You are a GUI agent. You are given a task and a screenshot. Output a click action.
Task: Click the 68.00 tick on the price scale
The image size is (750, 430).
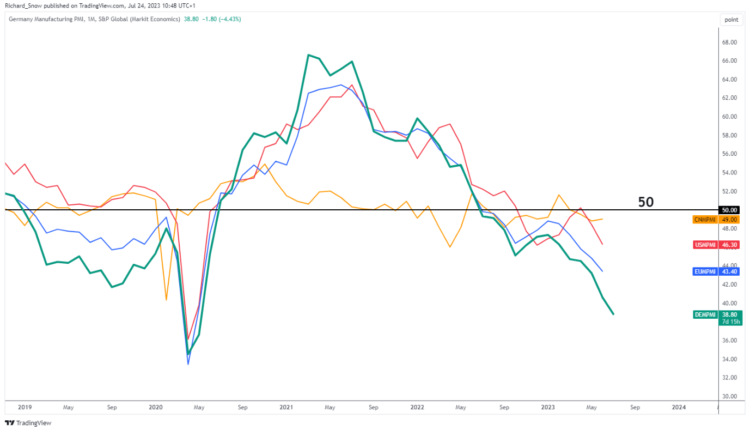(x=729, y=42)
